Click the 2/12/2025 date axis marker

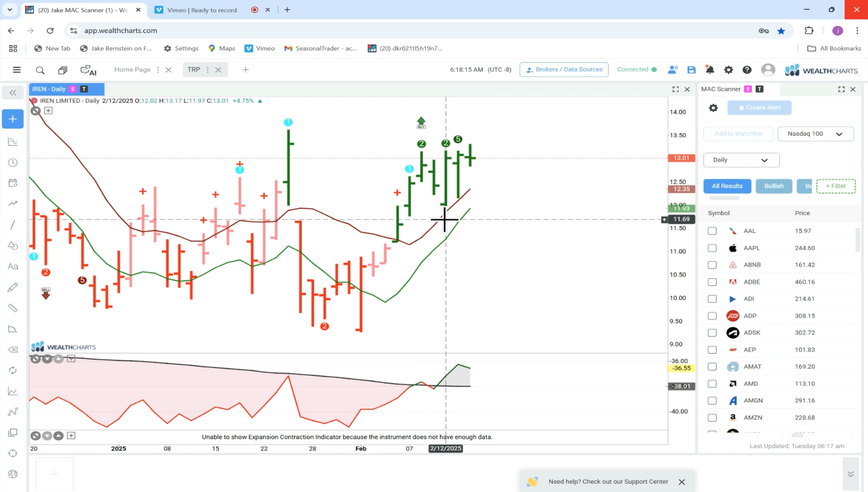[446, 448]
